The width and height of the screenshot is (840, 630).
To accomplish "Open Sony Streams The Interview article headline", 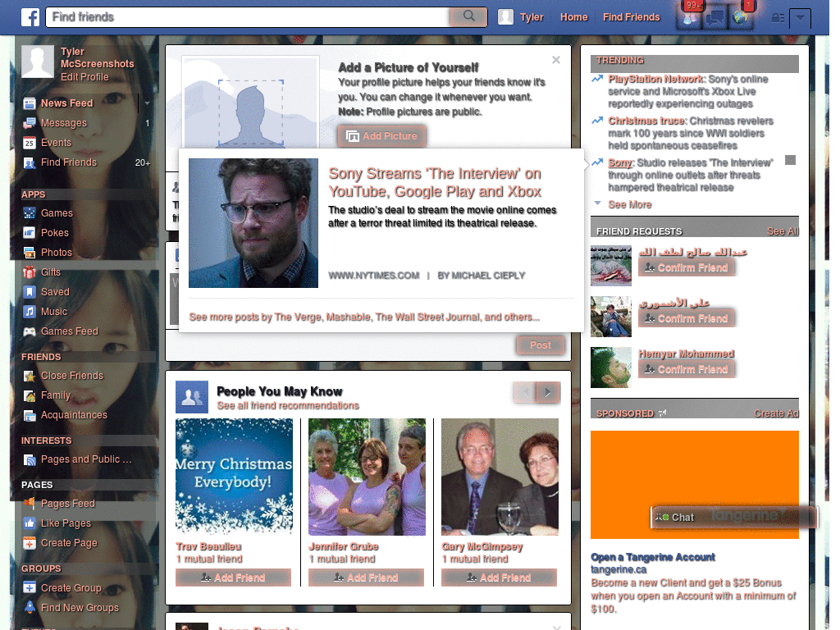I will pyautogui.click(x=435, y=183).
